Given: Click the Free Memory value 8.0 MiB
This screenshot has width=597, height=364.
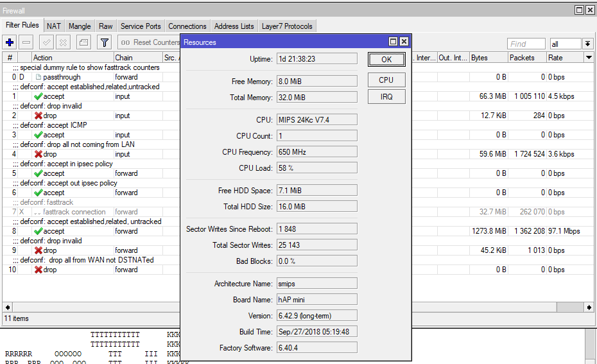Looking at the screenshot, I should point(316,81).
